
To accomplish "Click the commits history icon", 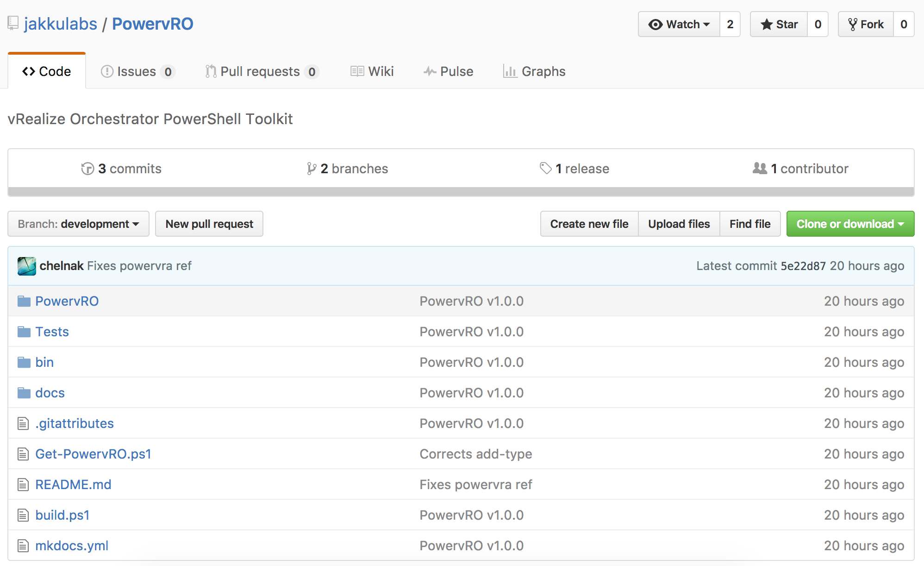I will (x=87, y=169).
